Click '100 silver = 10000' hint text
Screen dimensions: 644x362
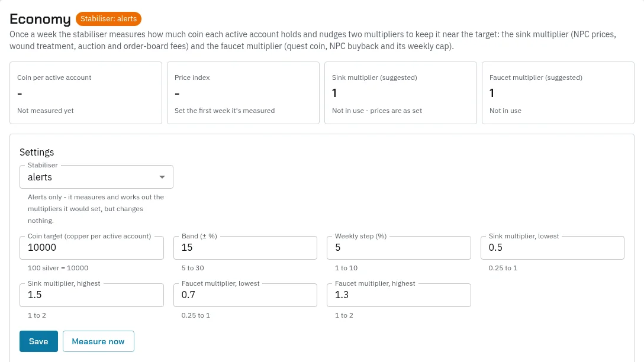click(x=58, y=268)
